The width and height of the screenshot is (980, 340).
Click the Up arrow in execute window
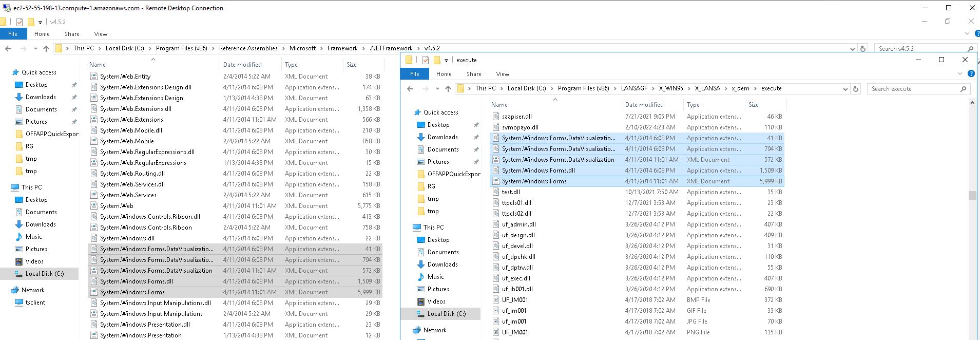pyautogui.click(x=448, y=89)
